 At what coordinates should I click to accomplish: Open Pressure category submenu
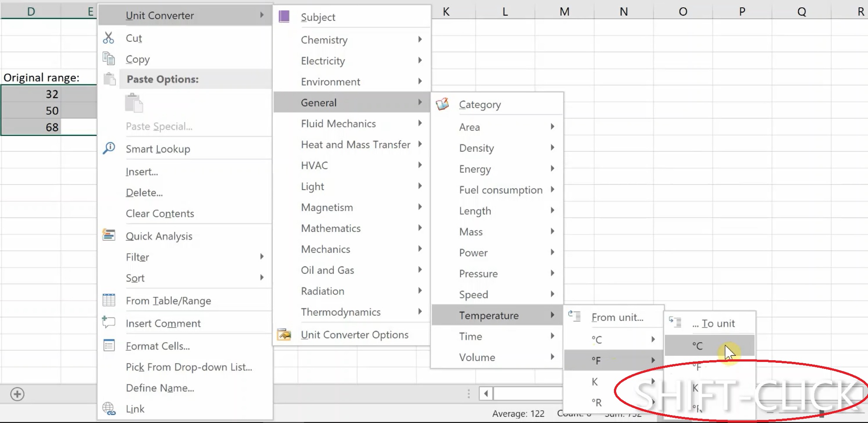478,273
